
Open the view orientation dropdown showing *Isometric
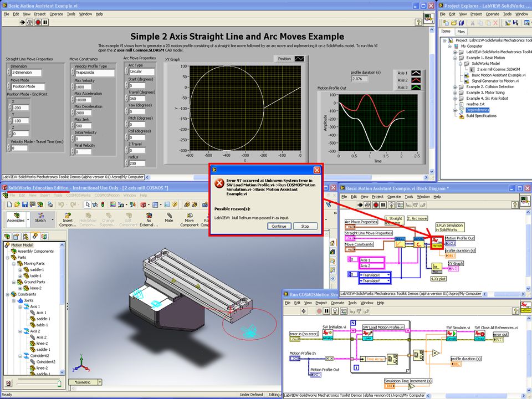[100, 382]
